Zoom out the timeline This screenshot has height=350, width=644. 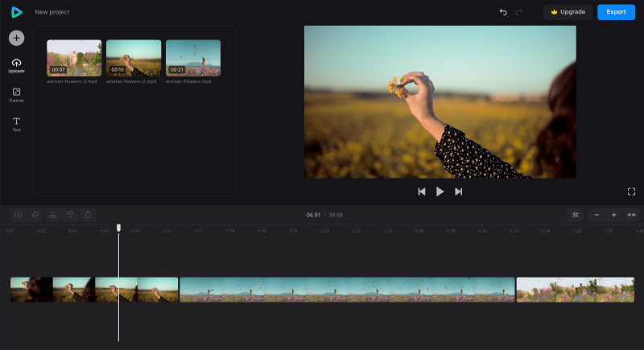[x=597, y=215]
